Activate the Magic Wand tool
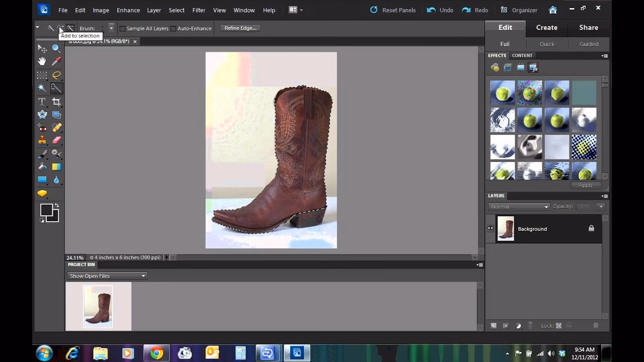This screenshot has height=362, width=644. (42, 88)
